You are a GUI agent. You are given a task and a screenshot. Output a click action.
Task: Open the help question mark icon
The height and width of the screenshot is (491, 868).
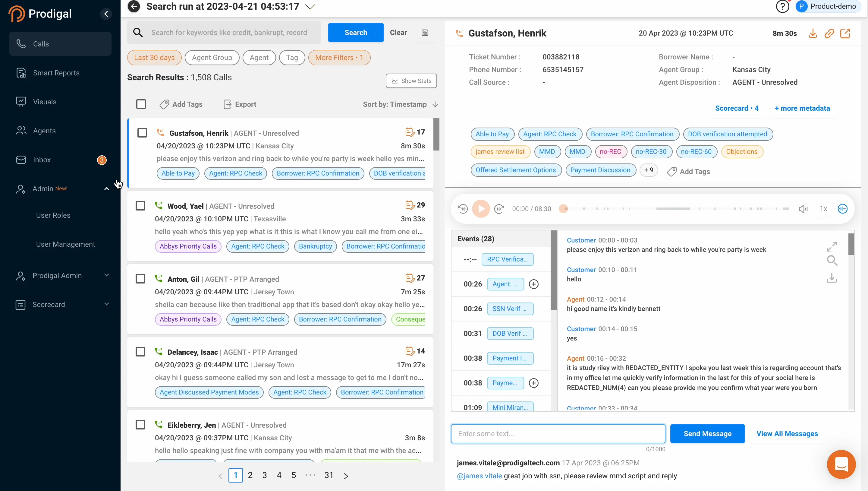pyautogui.click(x=782, y=6)
